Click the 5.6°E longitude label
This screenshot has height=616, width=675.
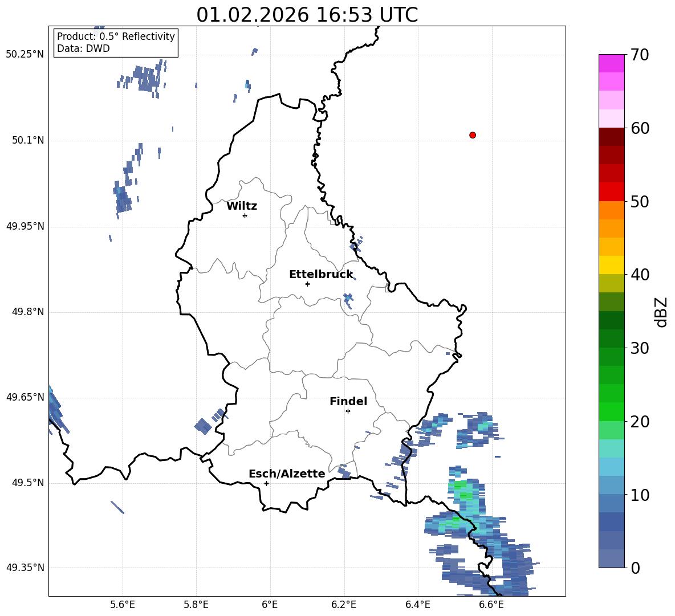[123, 605]
